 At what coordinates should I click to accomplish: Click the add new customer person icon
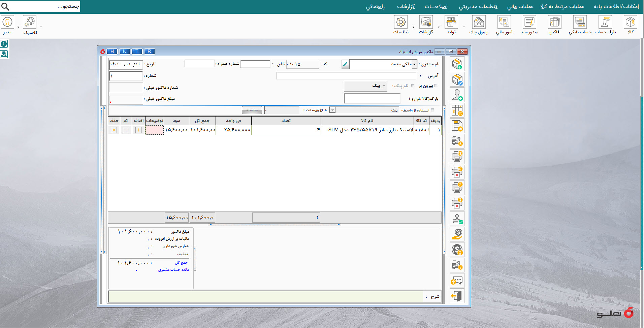pyautogui.click(x=457, y=95)
